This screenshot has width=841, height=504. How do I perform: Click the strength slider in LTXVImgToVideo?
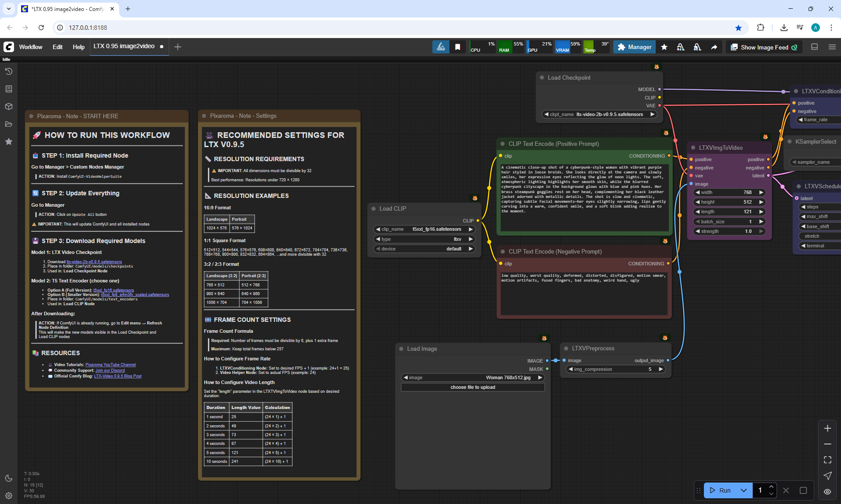coord(729,231)
